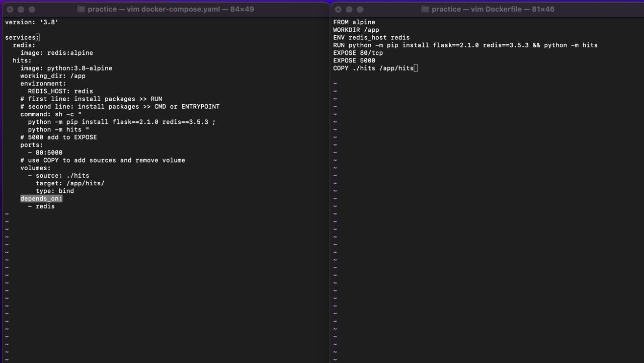This screenshot has width=644, height=363.
Task: Close the docker-compose.yaml terminal window
Action: [10, 9]
